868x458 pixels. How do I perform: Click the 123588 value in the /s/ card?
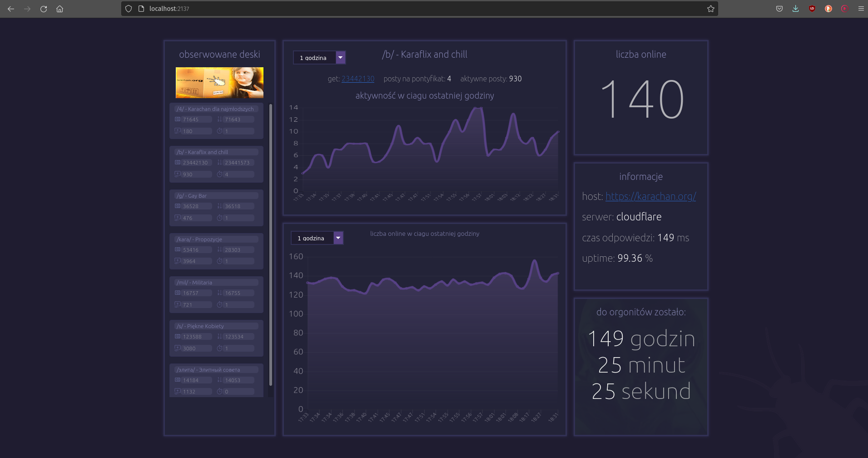192,337
